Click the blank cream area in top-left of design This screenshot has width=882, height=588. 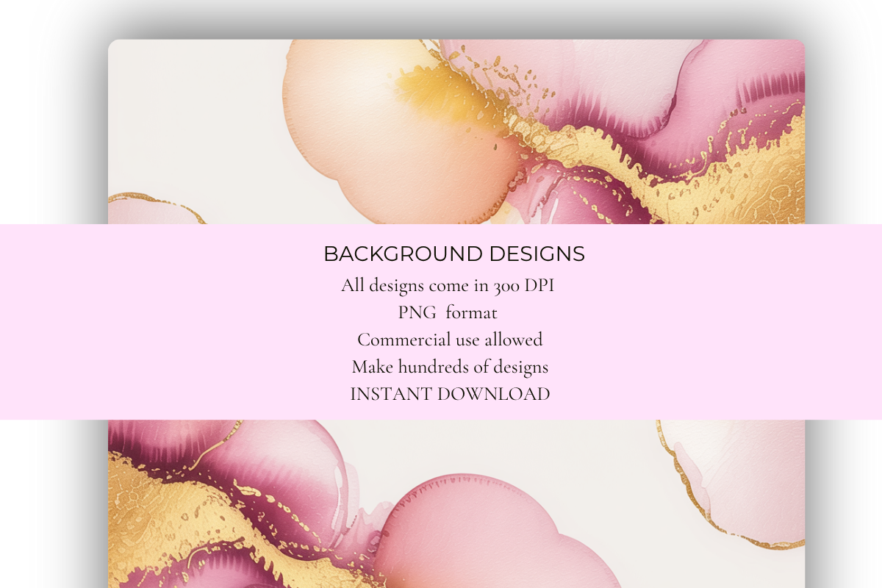tap(191, 110)
